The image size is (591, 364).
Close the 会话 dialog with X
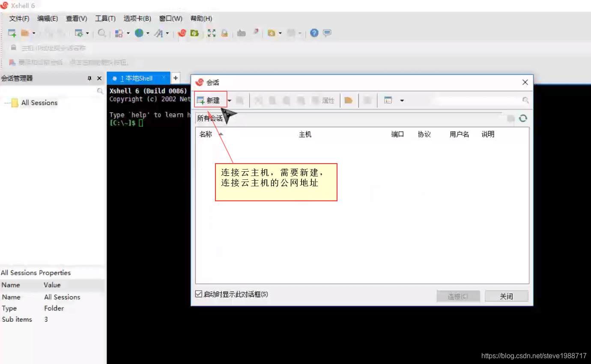click(x=525, y=82)
